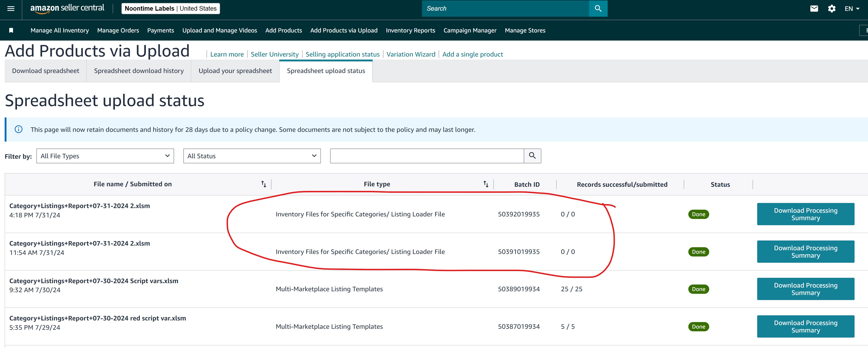Open Add Products menu item
Viewport: 868px width, 348px height.
pyautogui.click(x=284, y=30)
